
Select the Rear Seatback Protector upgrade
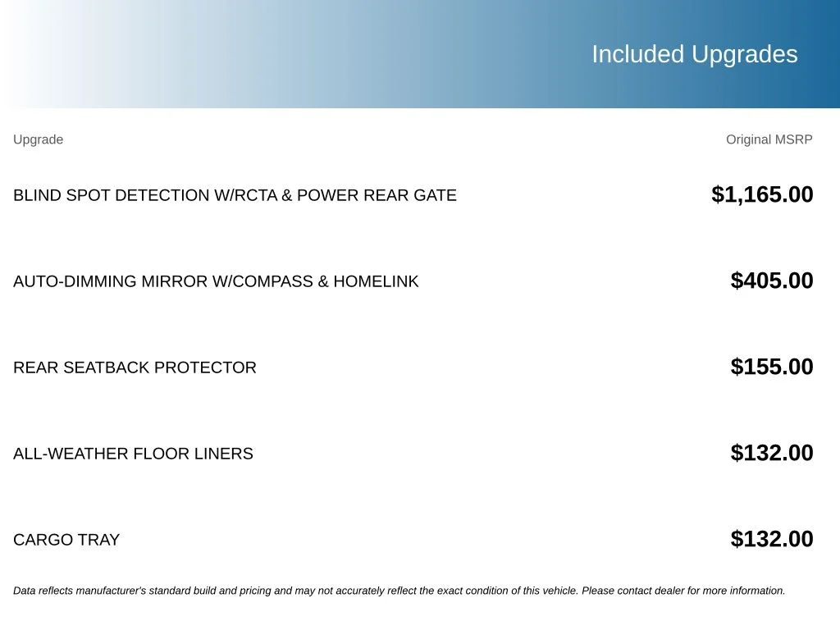click(135, 367)
